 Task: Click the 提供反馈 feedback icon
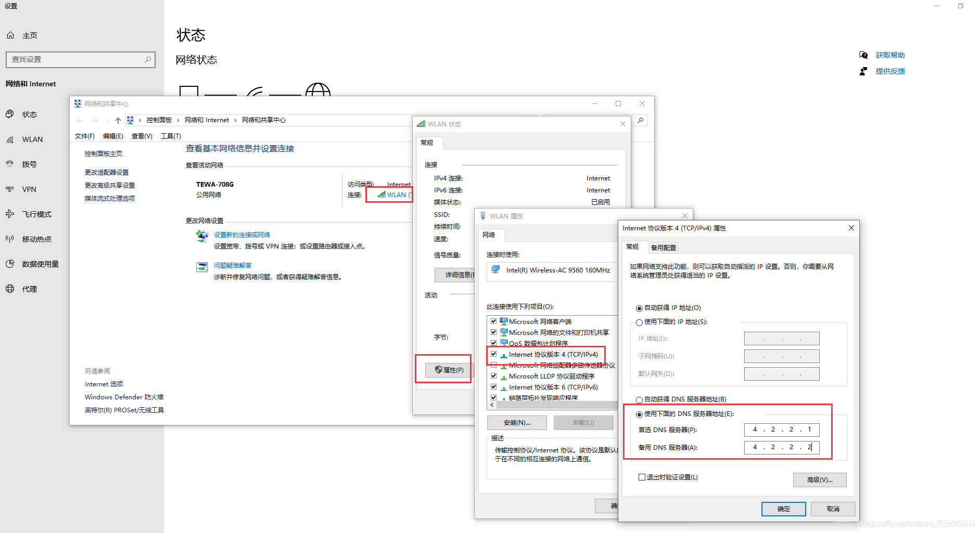863,71
